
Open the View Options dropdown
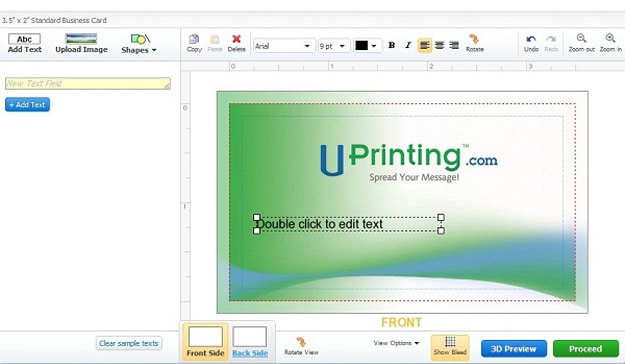point(396,343)
